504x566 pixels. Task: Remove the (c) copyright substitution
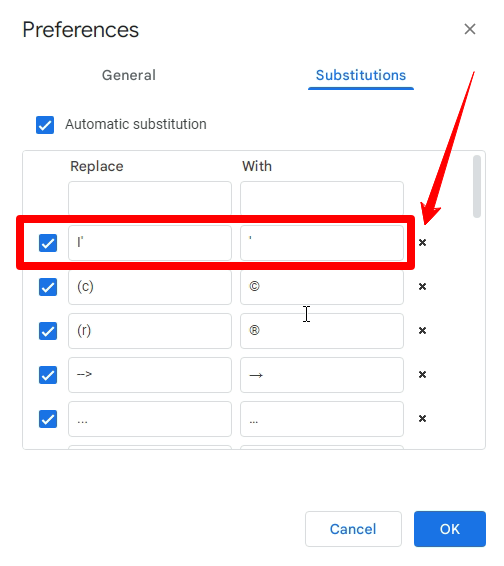(x=422, y=287)
